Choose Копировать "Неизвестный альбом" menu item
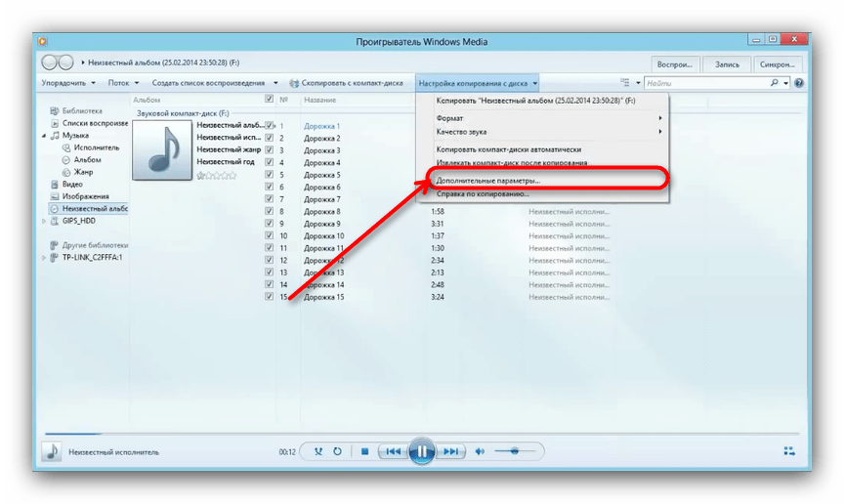This screenshot has width=844, height=504. pyautogui.click(x=542, y=101)
